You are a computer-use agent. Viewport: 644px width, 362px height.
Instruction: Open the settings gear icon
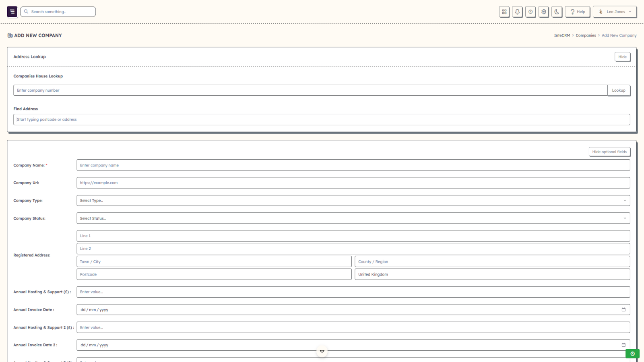[x=543, y=12]
